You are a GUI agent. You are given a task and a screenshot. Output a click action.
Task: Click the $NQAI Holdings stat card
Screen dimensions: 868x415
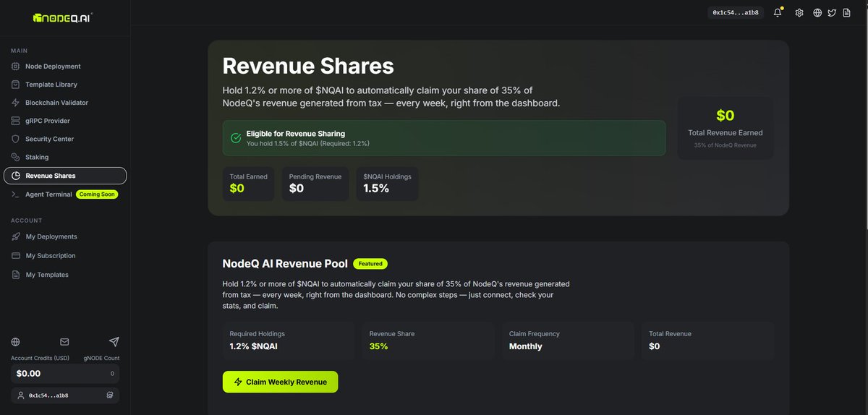[x=387, y=184]
